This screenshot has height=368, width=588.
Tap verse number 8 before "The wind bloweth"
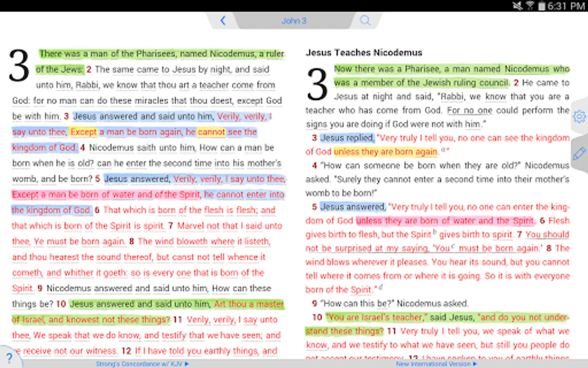pos(131,242)
